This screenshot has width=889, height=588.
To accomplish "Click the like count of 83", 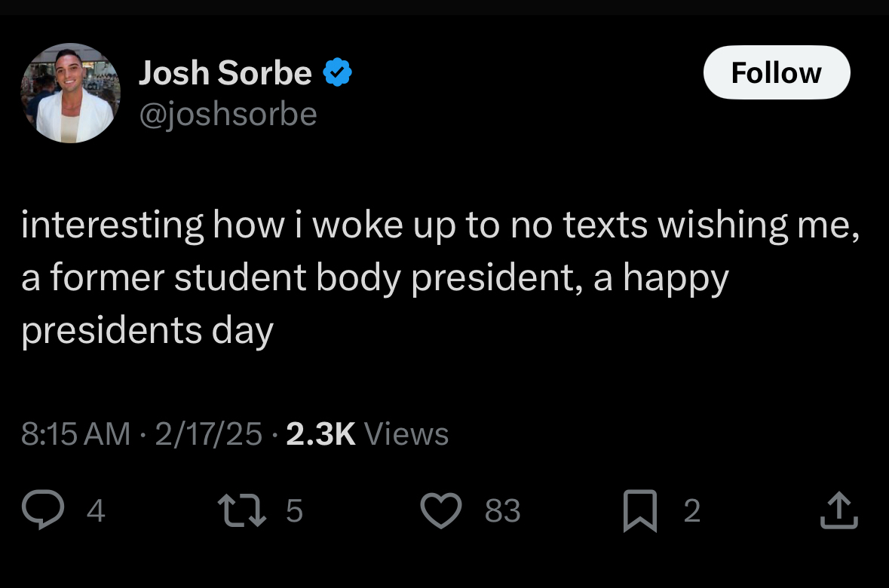I will point(502,511).
